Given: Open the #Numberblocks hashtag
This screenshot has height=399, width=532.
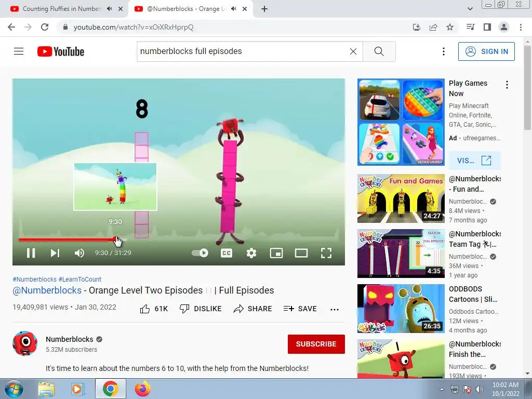Looking at the screenshot, I should (x=35, y=279).
